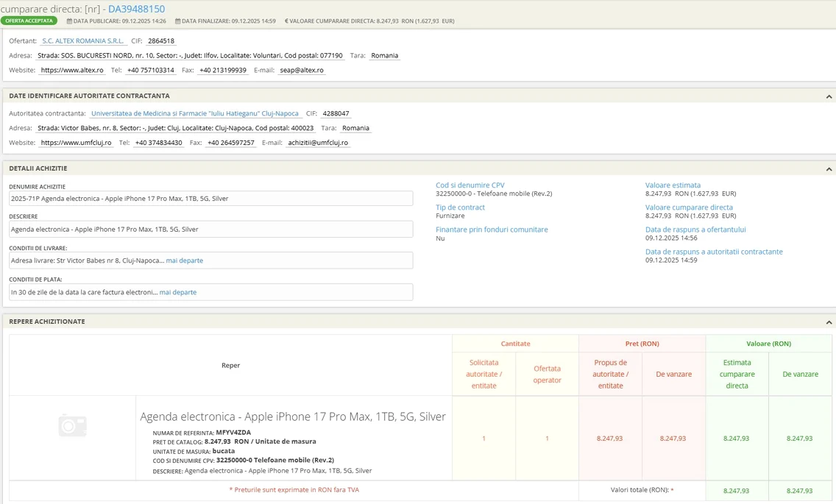
Task: Click the calendar icon beside Data finalizare
Action: [x=177, y=21]
